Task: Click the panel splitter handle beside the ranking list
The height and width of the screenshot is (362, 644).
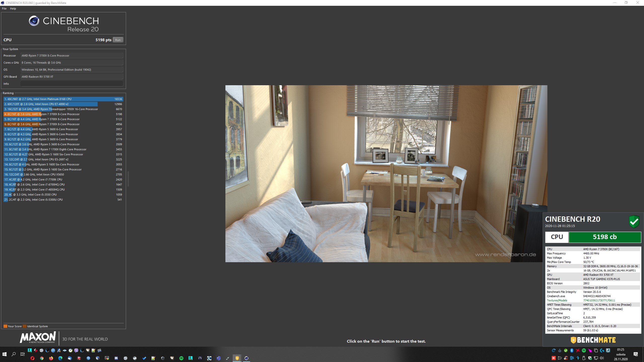Action: tap(128, 179)
